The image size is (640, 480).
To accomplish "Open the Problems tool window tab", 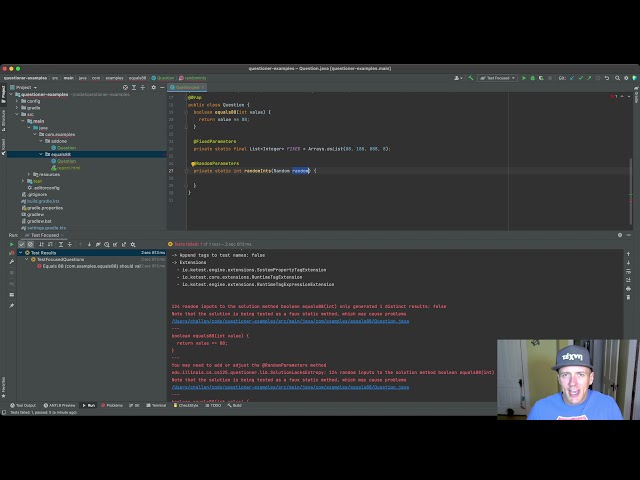I will [x=112, y=405].
